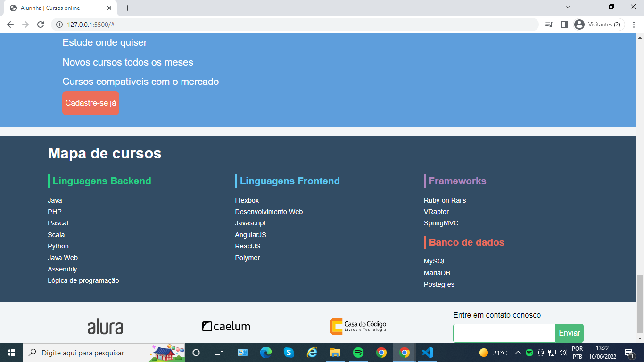Toggle Chrome side panel icon
Screen dimensions: 644x362
[564, 25]
